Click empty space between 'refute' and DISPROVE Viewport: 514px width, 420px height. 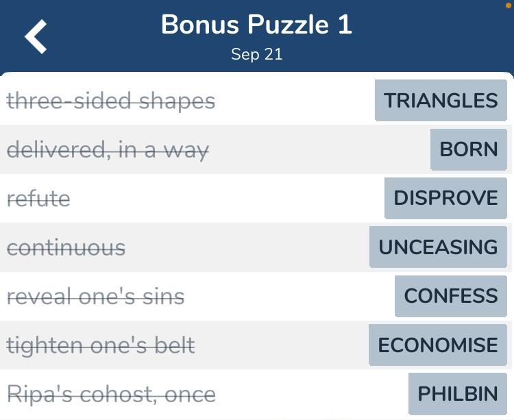pos(226,199)
